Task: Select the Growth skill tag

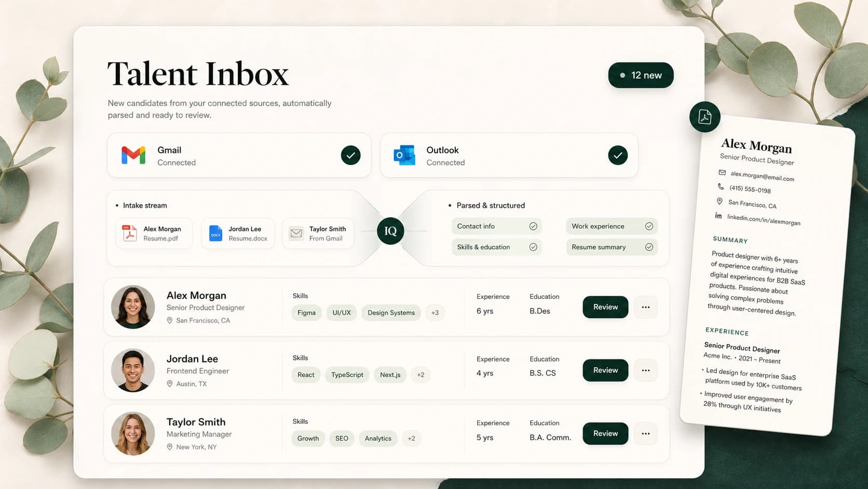Action: pyautogui.click(x=308, y=439)
